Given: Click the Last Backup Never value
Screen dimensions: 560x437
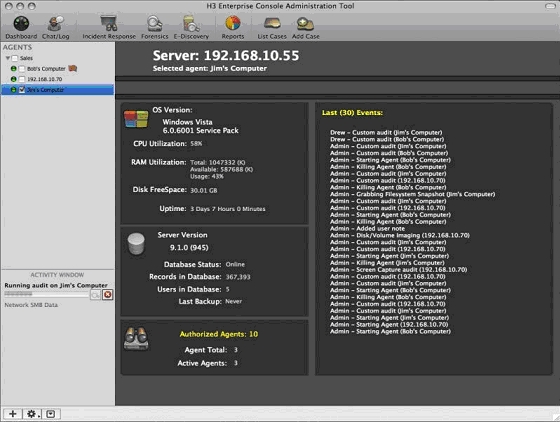Looking at the screenshot, I should (x=234, y=302).
